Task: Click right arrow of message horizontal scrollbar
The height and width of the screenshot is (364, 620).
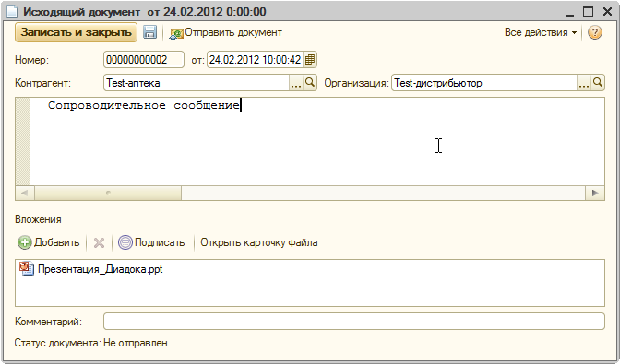Action: pos(595,193)
